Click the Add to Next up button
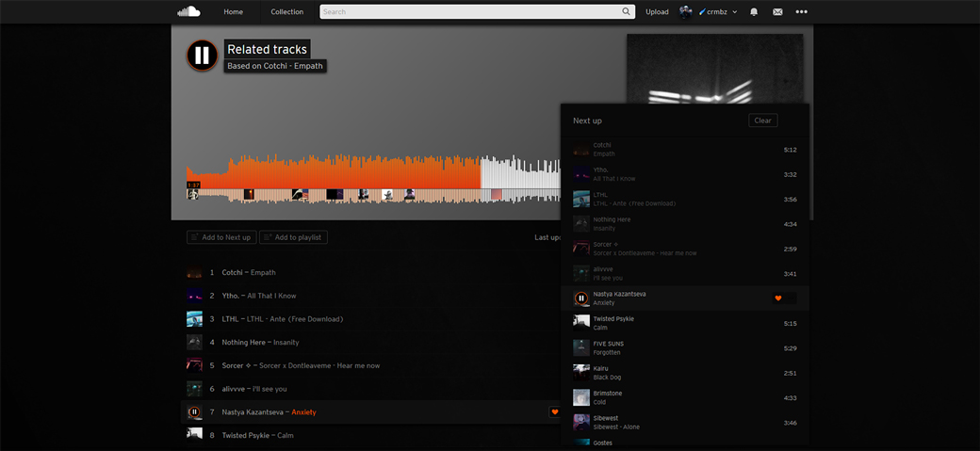 pyautogui.click(x=221, y=237)
